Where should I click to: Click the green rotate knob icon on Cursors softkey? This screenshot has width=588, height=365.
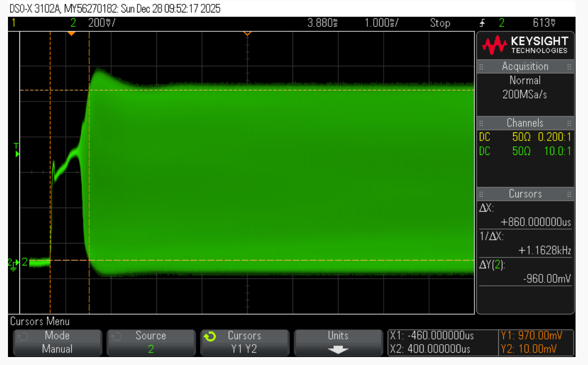coord(210,337)
